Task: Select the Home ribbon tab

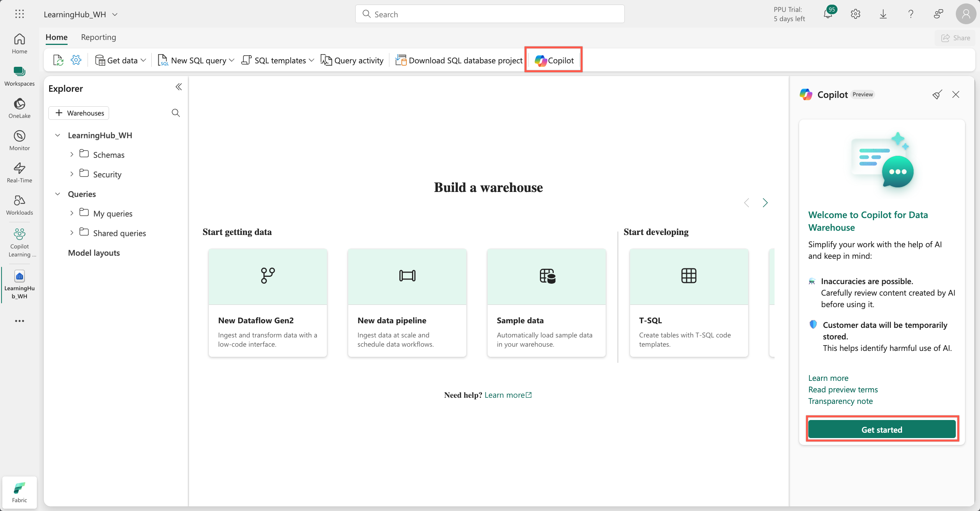Action: (56, 37)
